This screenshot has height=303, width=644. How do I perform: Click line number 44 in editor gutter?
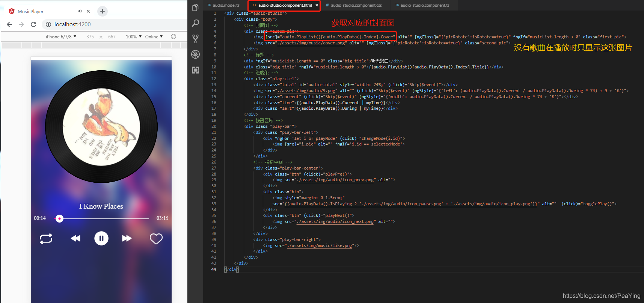tap(214, 269)
